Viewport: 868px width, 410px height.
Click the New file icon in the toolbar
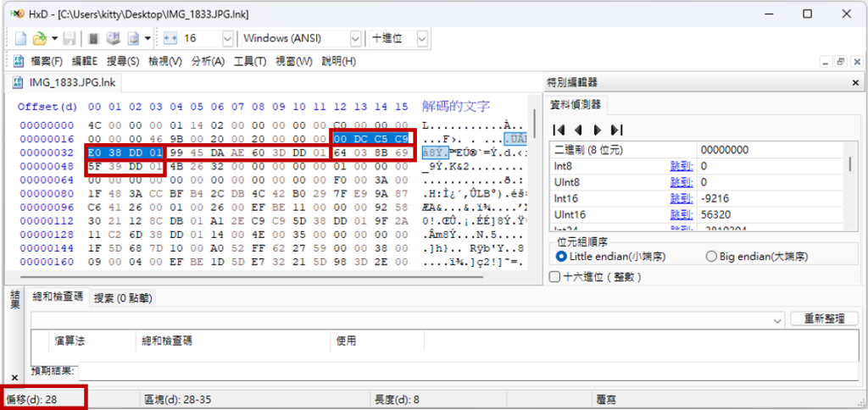tap(20, 39)
